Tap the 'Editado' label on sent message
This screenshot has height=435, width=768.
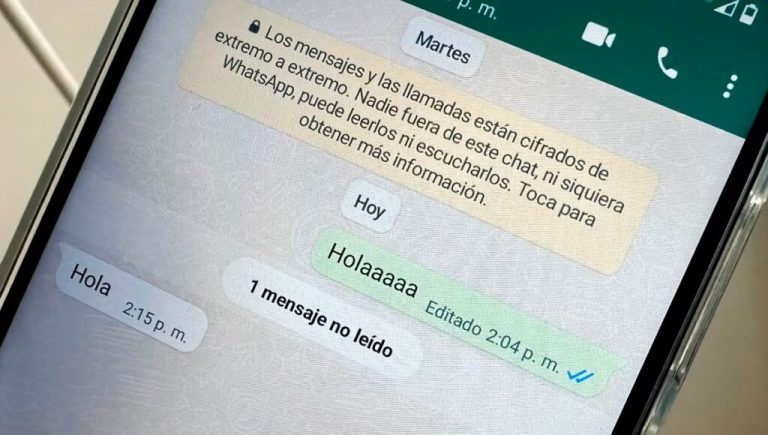tap(453, 318)
